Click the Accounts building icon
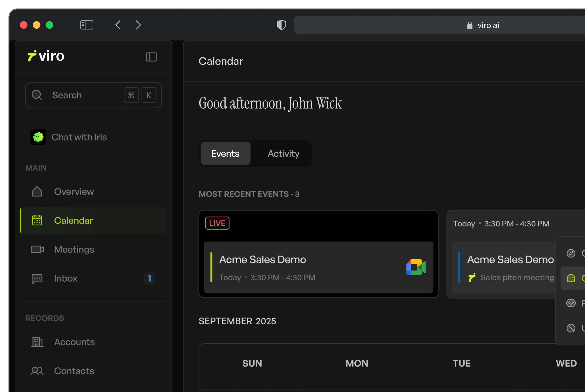The height and width of the screenshot is (392, 585). [37, 342]
